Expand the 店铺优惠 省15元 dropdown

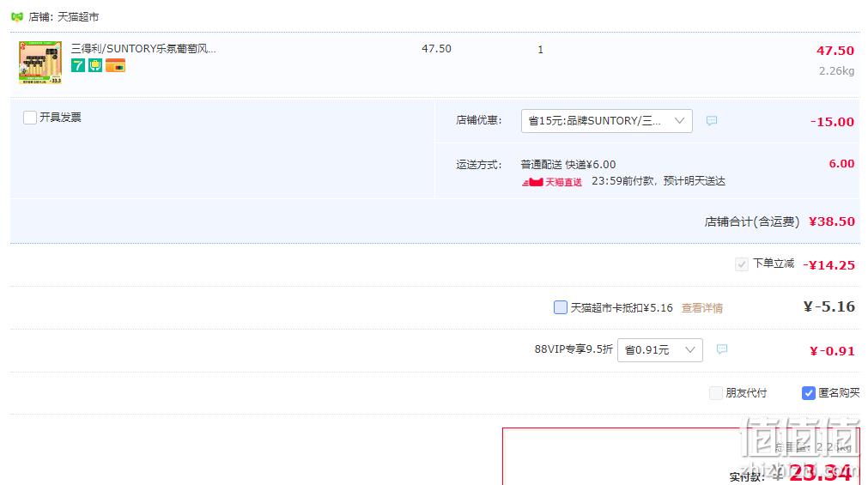pyautogui.click(x=607, y=121)
